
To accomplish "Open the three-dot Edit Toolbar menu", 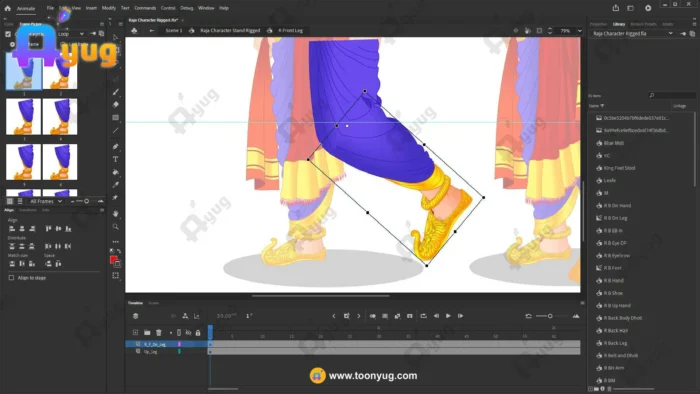I will pos(116,241).
